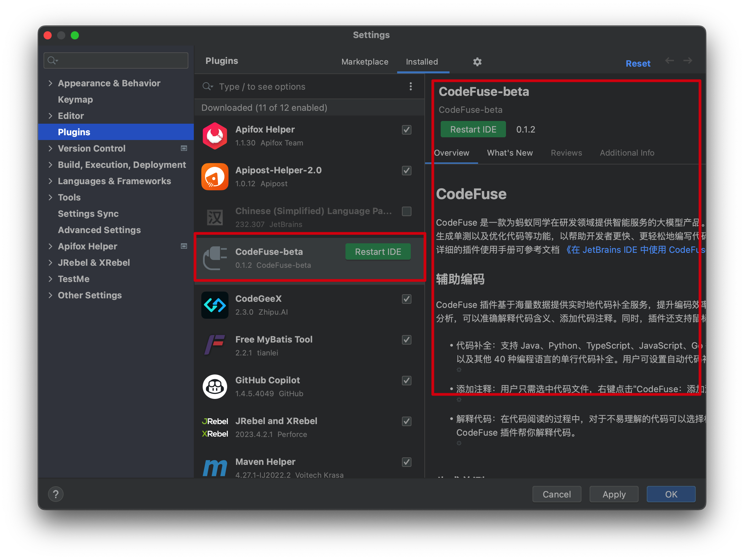
Task: Open the What's New tab
Action: [510, 153]
